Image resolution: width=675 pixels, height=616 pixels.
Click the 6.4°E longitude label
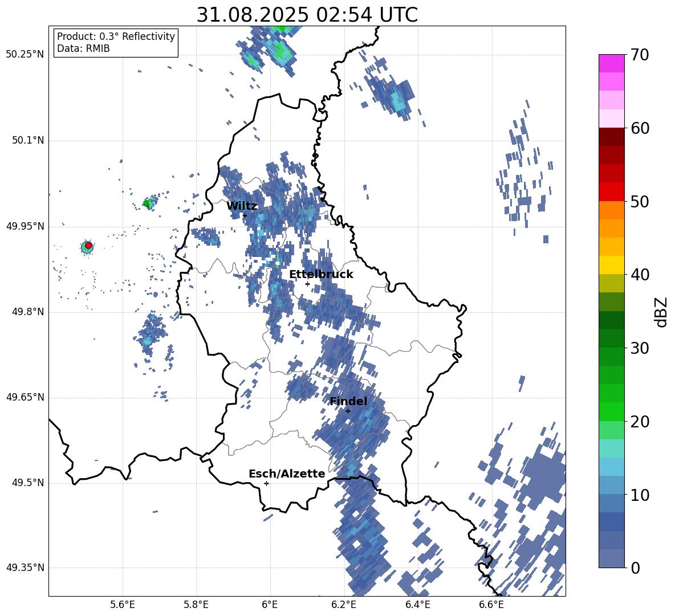(417, 605)
